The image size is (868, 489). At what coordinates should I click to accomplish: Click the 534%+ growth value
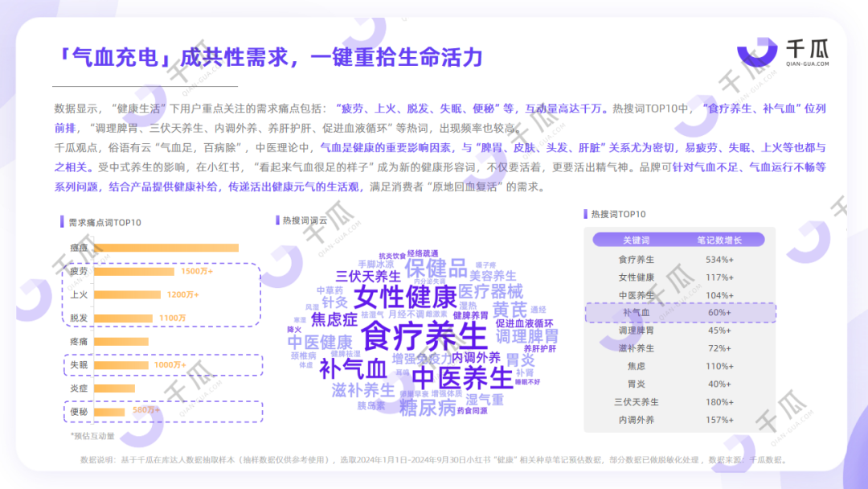click(719, 259)
